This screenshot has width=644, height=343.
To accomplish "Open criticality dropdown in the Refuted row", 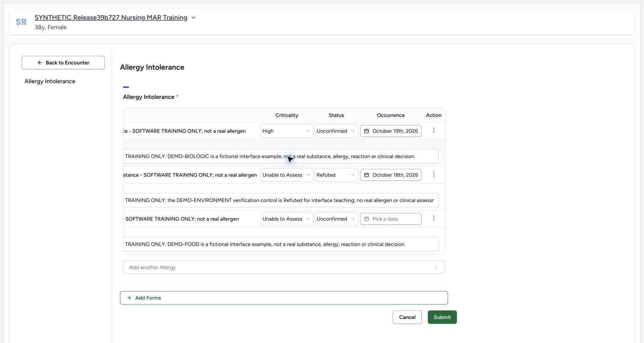I will 287,175.
